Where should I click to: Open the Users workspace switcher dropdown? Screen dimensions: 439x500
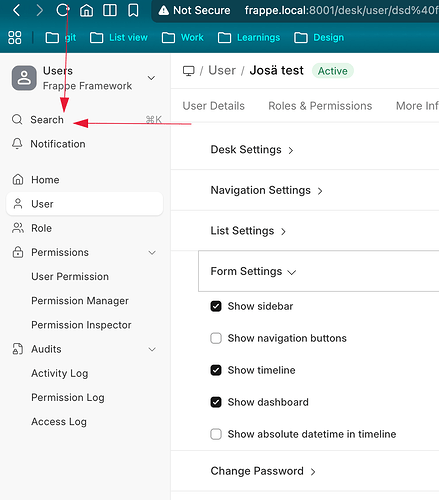pyautogui.click(x=151, y=78)
